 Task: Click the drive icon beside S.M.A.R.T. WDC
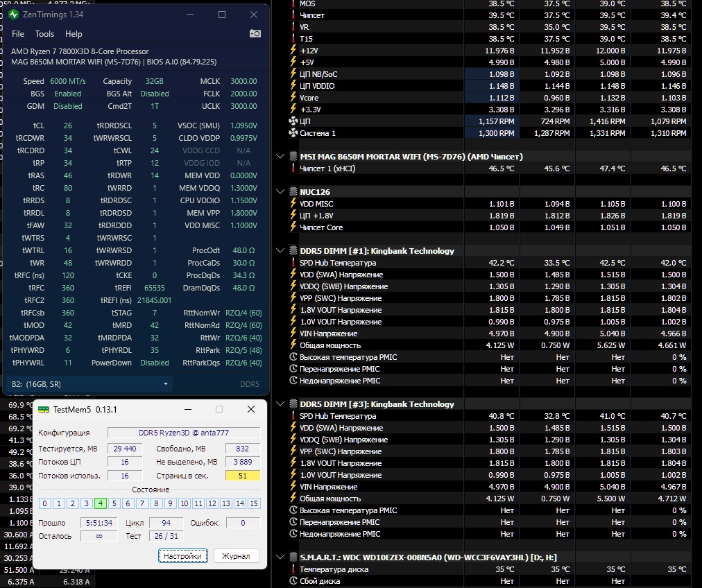tap(293, 557)
